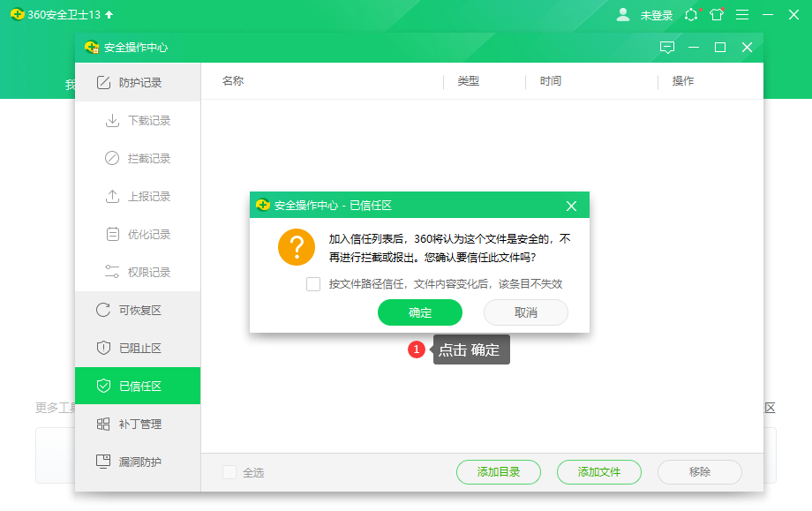Click 更多工具 text in main window

pos(55,408)
